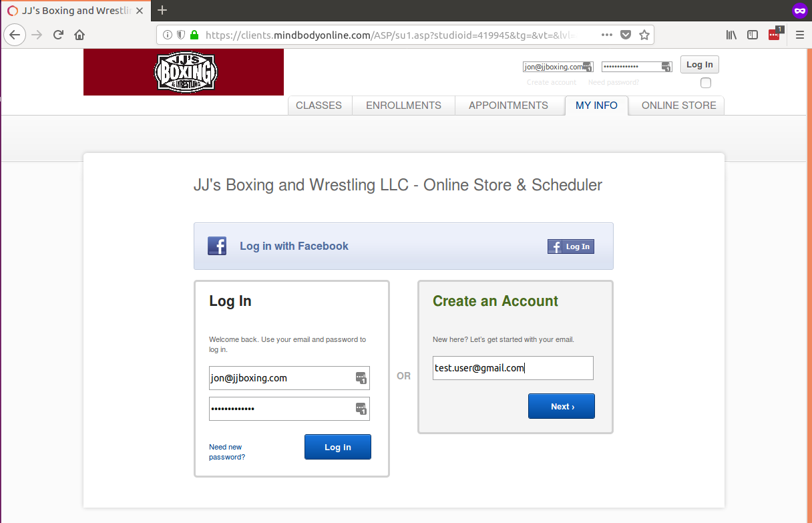The height and width of the screenshot is (523, 812).
Task: Open the ONLINE STORE tab
Action: tap(678, 106)
